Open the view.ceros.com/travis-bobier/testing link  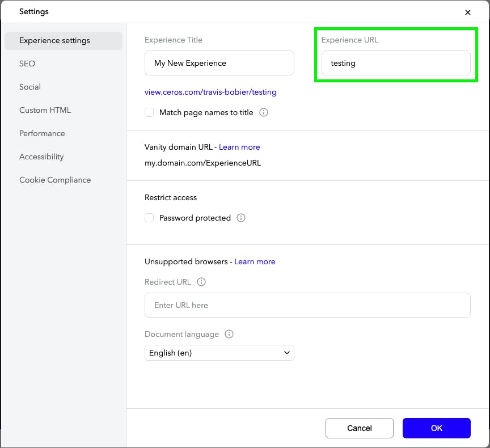[210, 92]
